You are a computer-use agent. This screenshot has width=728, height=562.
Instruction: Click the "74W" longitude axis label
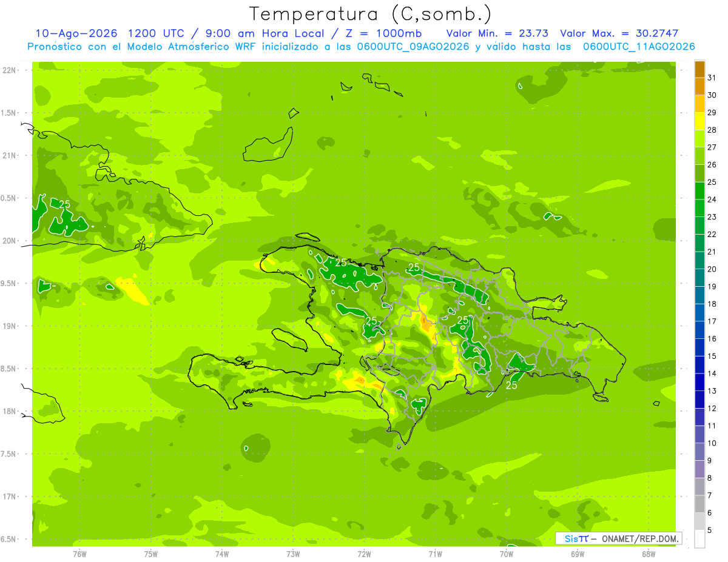[222, 554]
